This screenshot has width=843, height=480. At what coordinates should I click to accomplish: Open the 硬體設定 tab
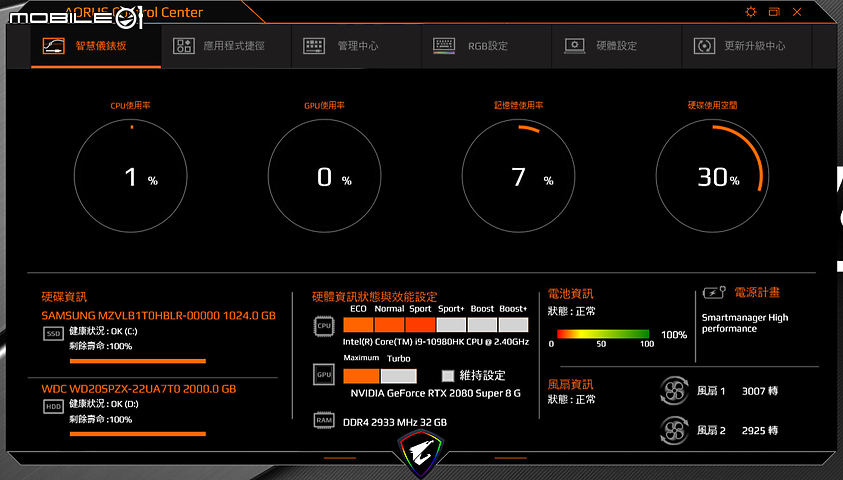click(x=617, y=46)
